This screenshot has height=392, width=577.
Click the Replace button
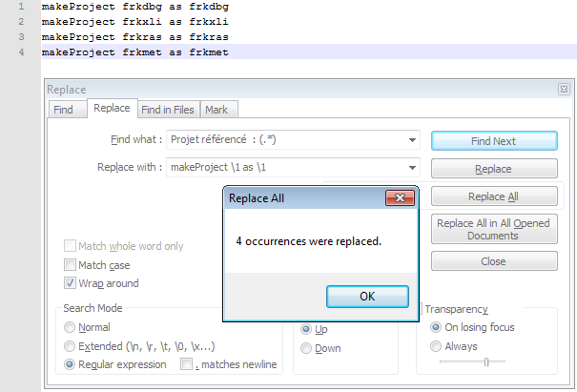(x=494, y=169)
